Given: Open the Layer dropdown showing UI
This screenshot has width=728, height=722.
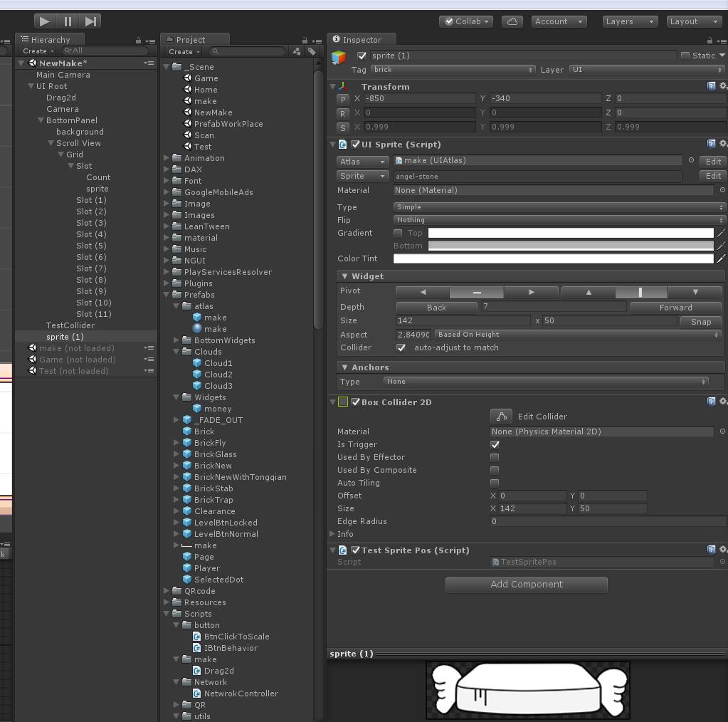Looking at the screenshot, I should coord(647,70).
